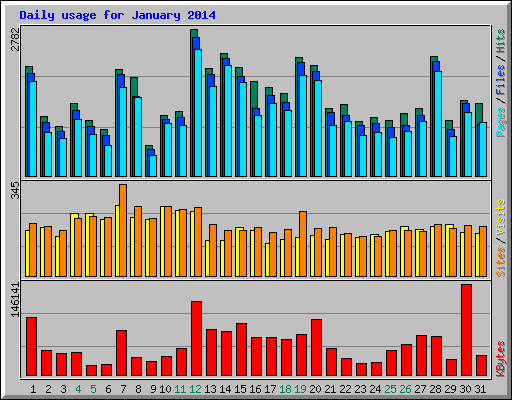Click day label 23 on the x-axis
This screenshot has height=400, width=512.
[x=360, y=389]
